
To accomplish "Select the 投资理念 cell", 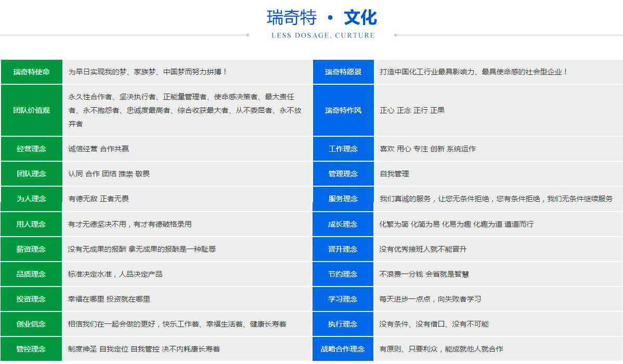I will coord(31,299).
